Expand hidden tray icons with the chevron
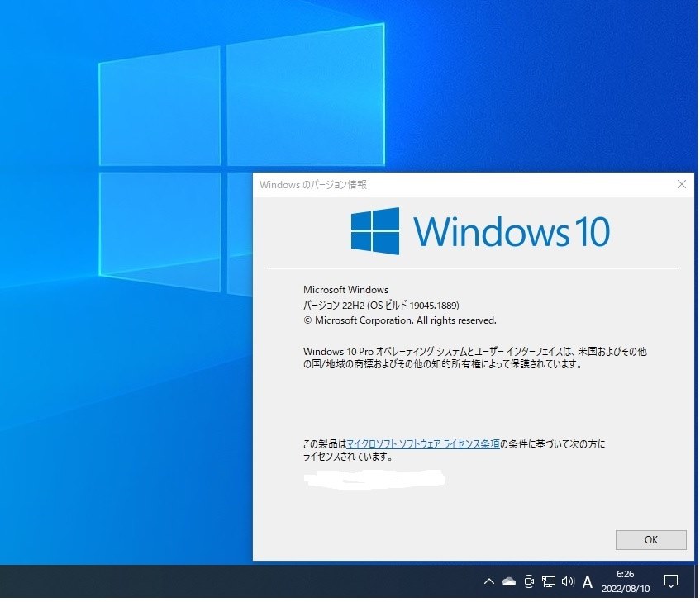700x602 pixels. coord(488,581)
